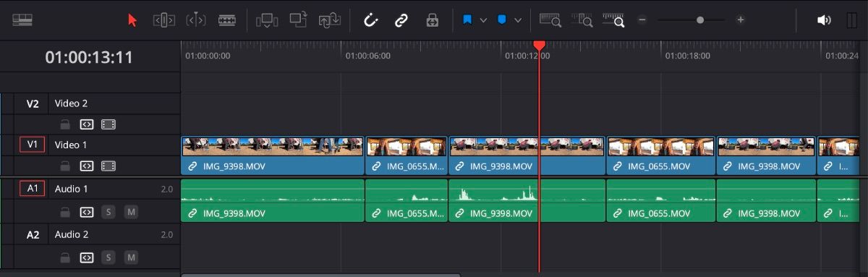This screenshot has width=868, height=277.
Task: Click the Video 2 track name
Action: (71, 103)
